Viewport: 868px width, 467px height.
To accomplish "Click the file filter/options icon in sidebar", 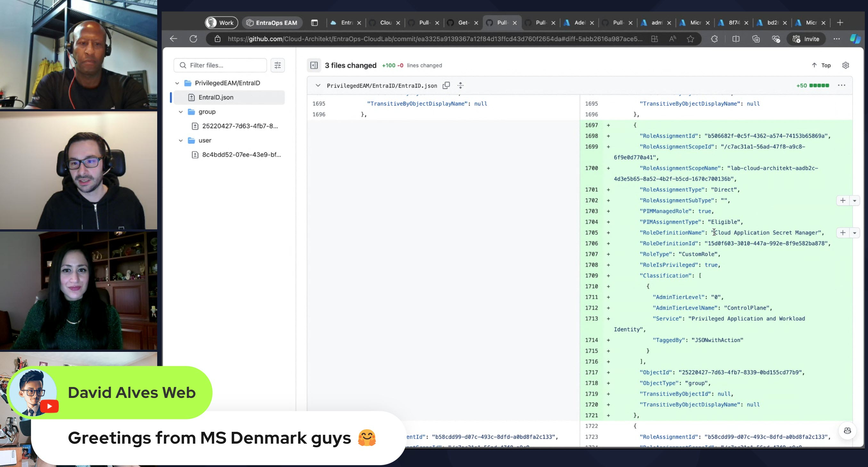I will coord(278,65).
